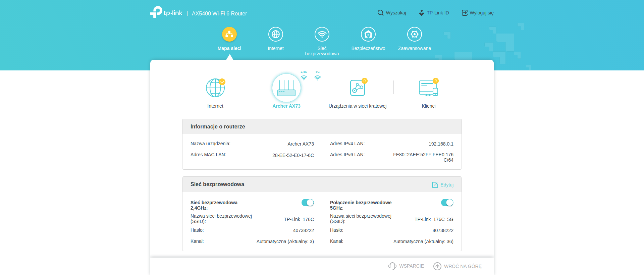Disable the 2,4GHz wireless network toggle

point(308,203)
